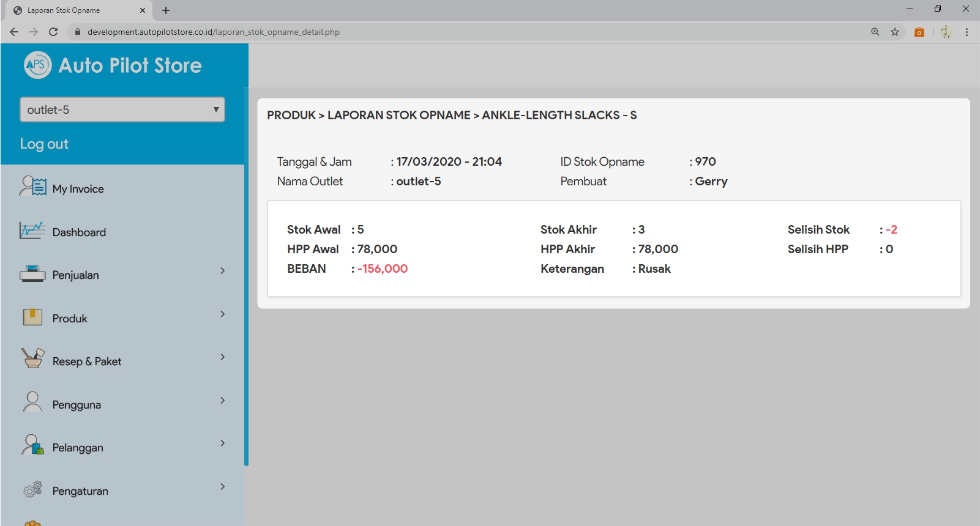The image size is (980, 526).
Task: Click the Pelanggan customer icon
Action: tap(32, 445)
